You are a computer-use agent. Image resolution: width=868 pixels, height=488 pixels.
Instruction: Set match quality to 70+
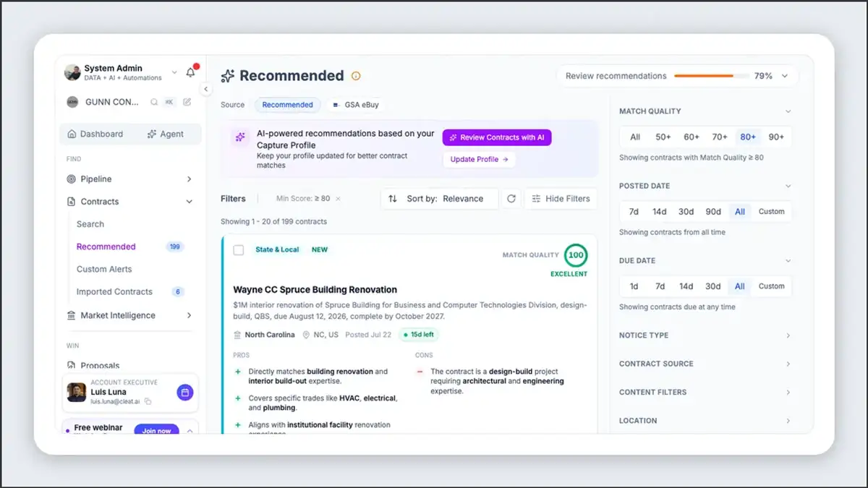[720, 137]
